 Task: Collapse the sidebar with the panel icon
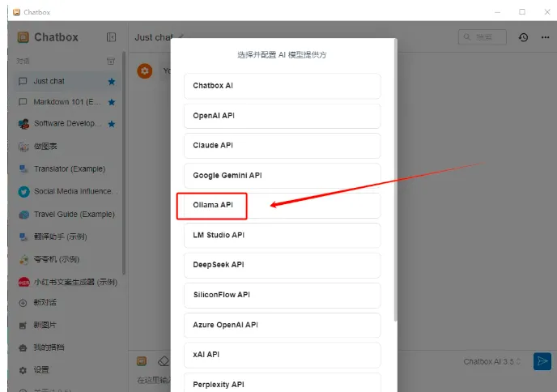pos(111,37)
